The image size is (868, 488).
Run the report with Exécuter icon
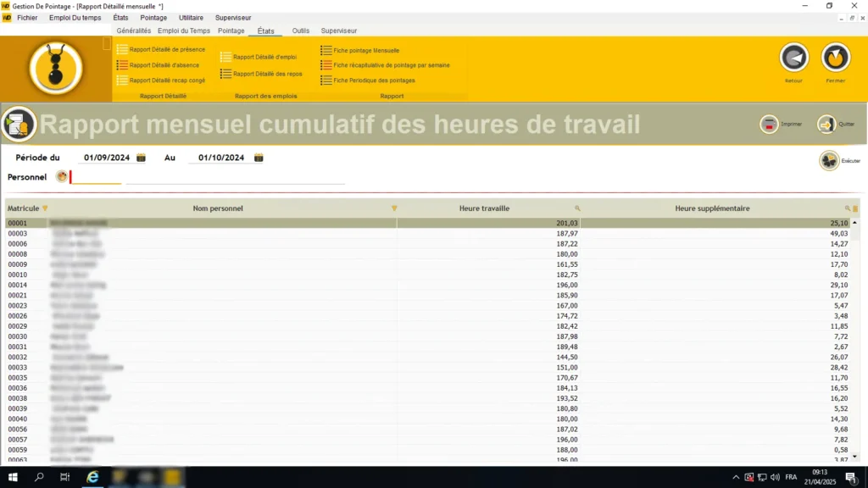click(829, 160)
